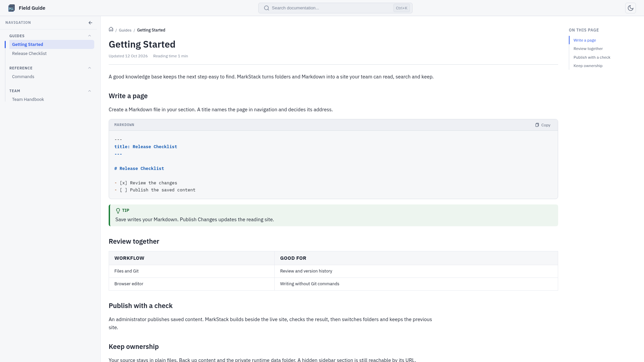Open the Team Handbook page
The width and height of the screenshot is (644, 362).
click(x=52, y=100)
